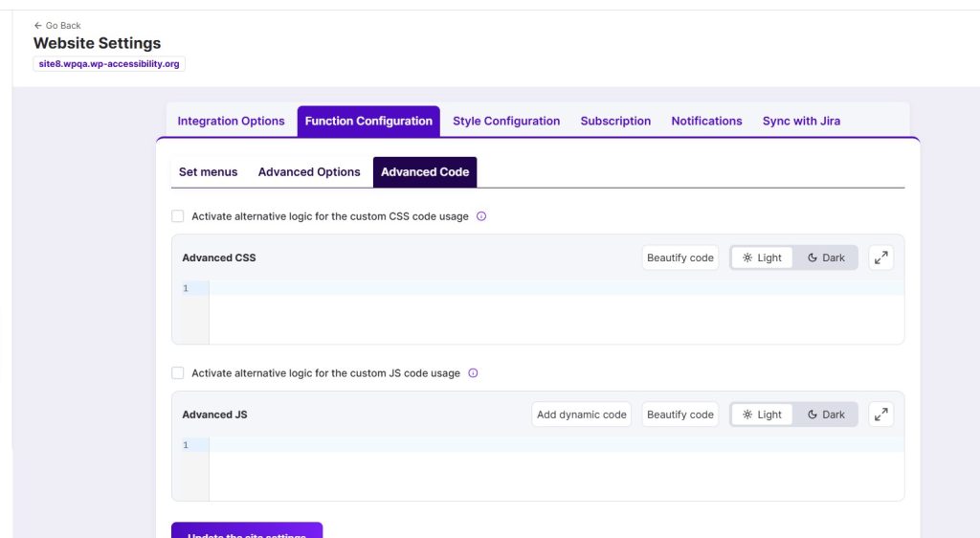The height and width of the screenshot is (538, 980).
Task: Open the Advanced Options sub-tab
Action: point(309,172)
